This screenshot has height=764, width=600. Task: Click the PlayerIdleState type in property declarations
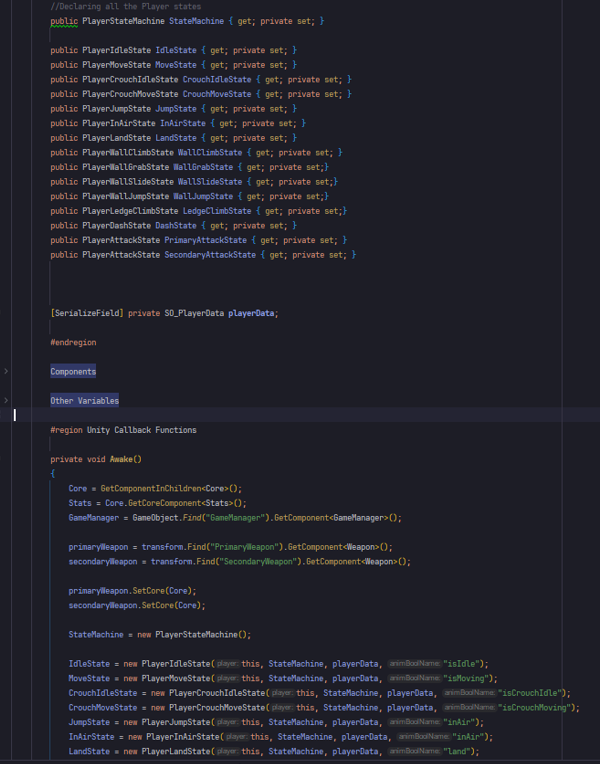(x=116, y=51)
